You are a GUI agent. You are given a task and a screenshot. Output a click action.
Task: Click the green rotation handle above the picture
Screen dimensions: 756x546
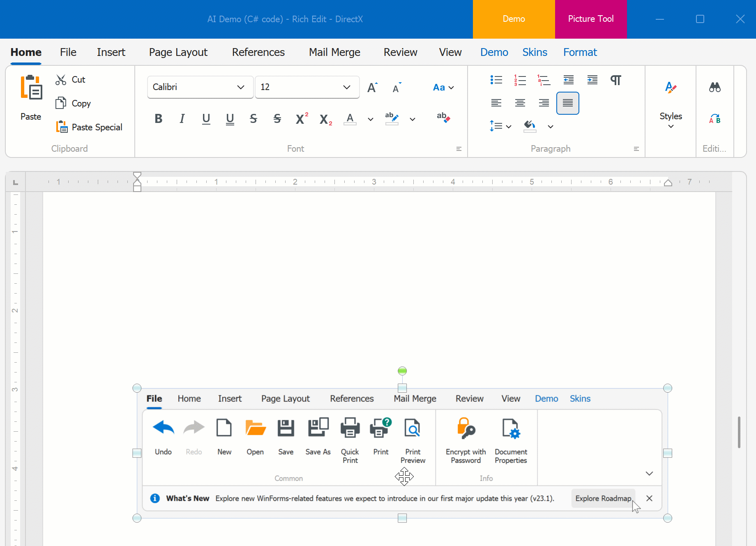[x=402, y=371]
